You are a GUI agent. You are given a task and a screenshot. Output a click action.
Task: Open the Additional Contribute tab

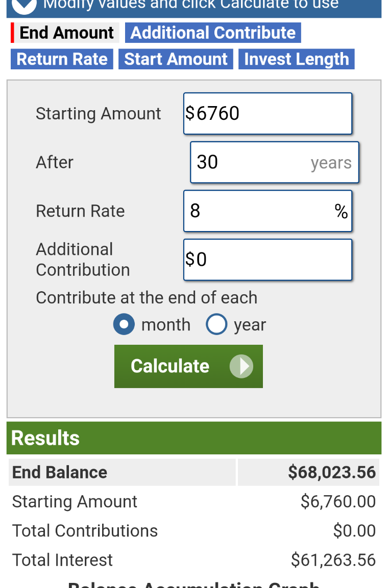(x=213, y=33)
